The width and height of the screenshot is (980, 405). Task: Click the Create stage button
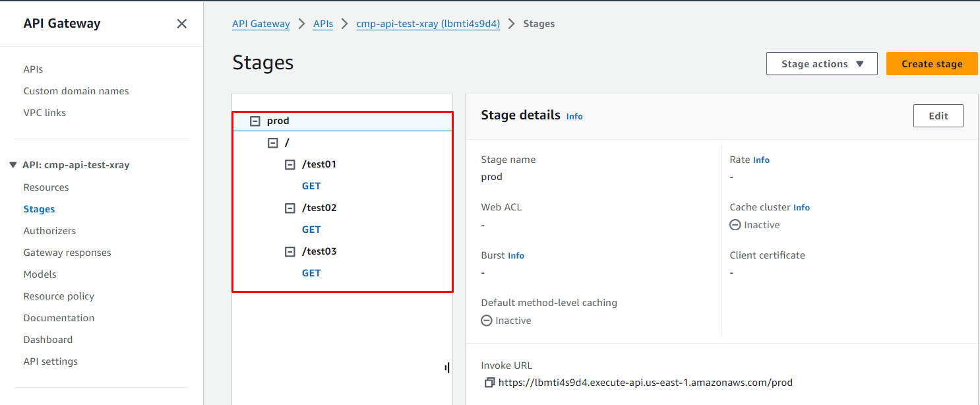[931, 64]
